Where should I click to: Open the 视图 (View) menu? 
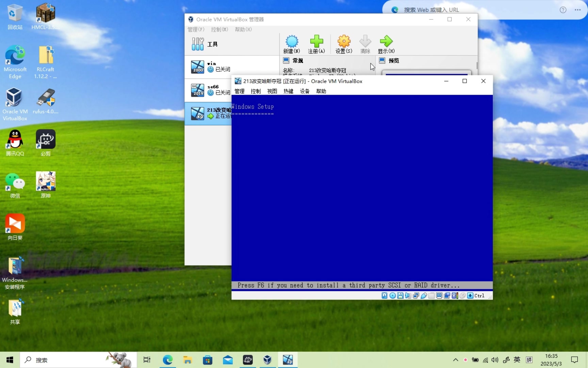(x=272, y=91)
